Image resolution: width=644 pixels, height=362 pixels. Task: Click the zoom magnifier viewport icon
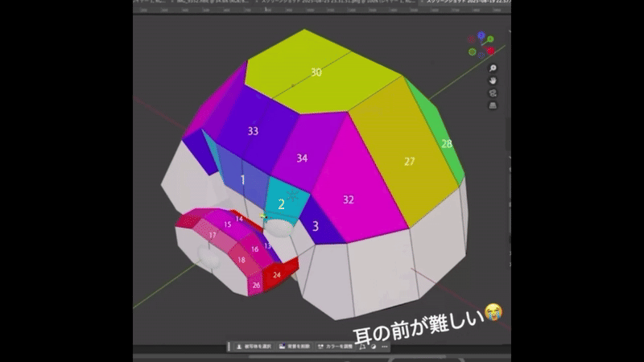tap(493, 68)
